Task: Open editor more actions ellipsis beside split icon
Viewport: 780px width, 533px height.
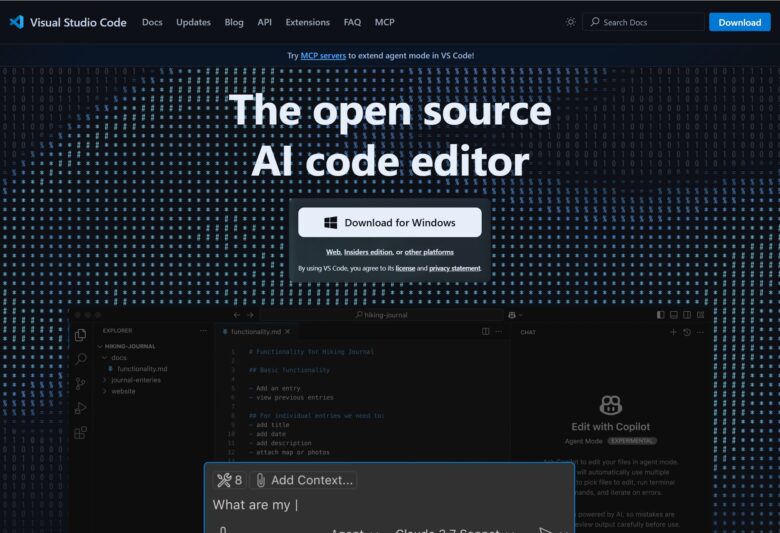Action: (x=499, y=331)
